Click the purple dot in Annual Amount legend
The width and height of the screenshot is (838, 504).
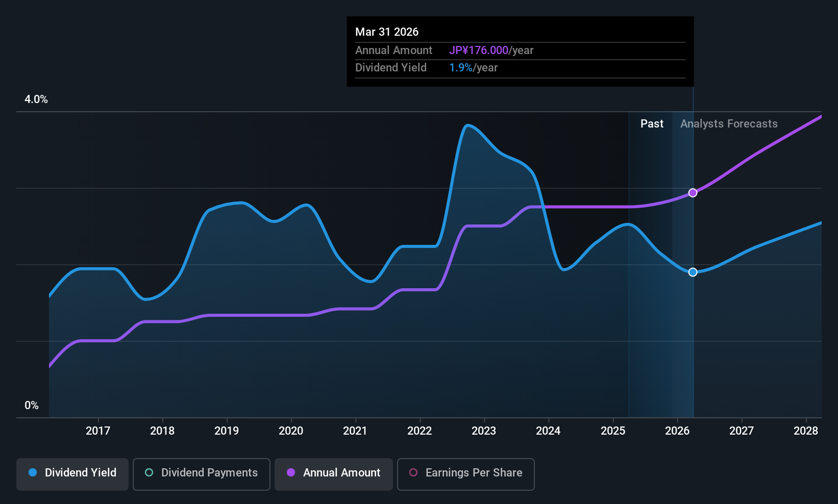(x=291, y=473)
